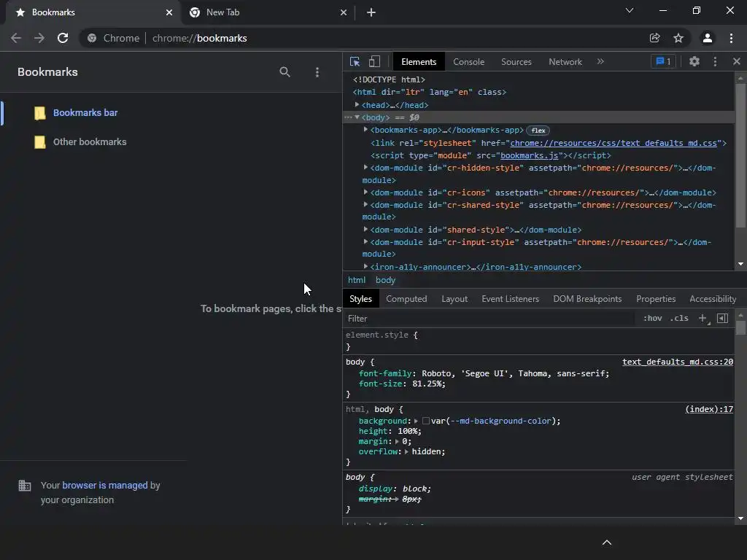
Task: Click the inspect element picker icon
Action: 355,62
